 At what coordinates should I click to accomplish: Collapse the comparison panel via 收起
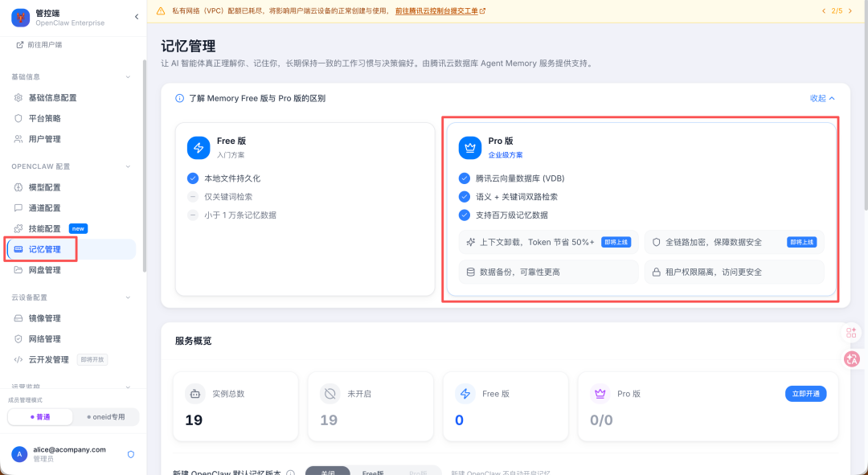823,99
